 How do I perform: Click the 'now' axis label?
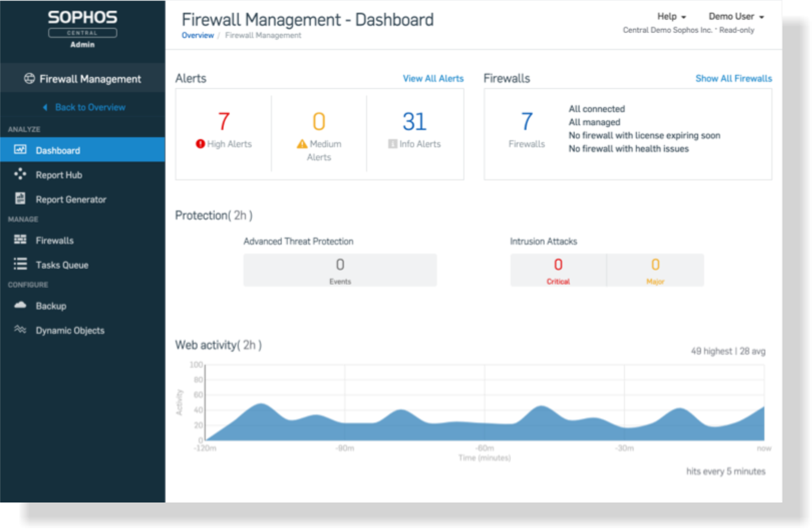pos(764,448)
